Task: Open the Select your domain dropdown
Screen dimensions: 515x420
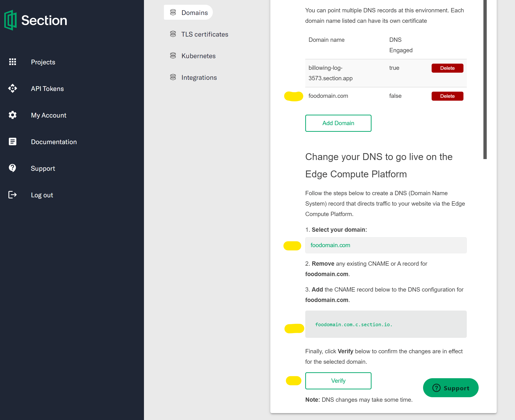Action: click(386, 245)
